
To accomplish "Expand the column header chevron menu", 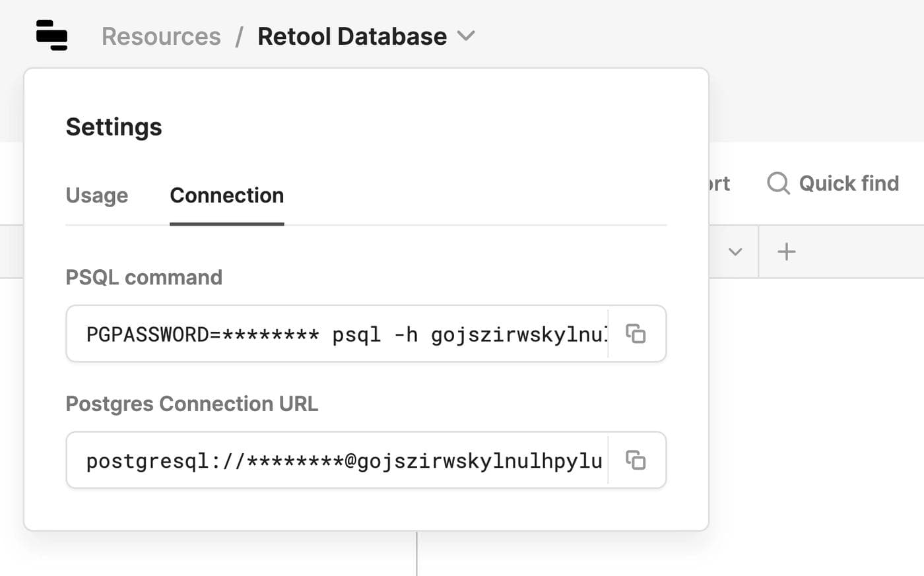I will pyautogui.click(x=735, y=251).
